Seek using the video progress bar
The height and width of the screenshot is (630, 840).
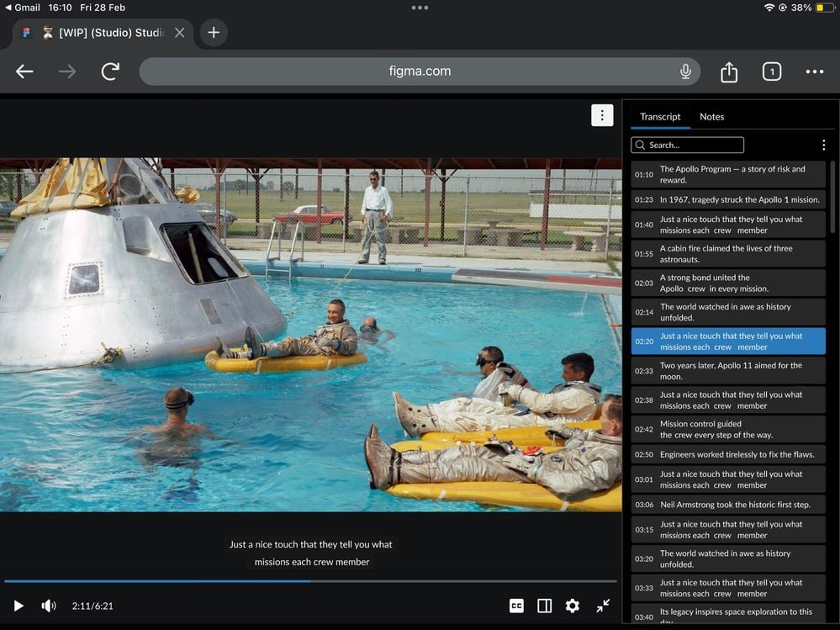point(311,580)
